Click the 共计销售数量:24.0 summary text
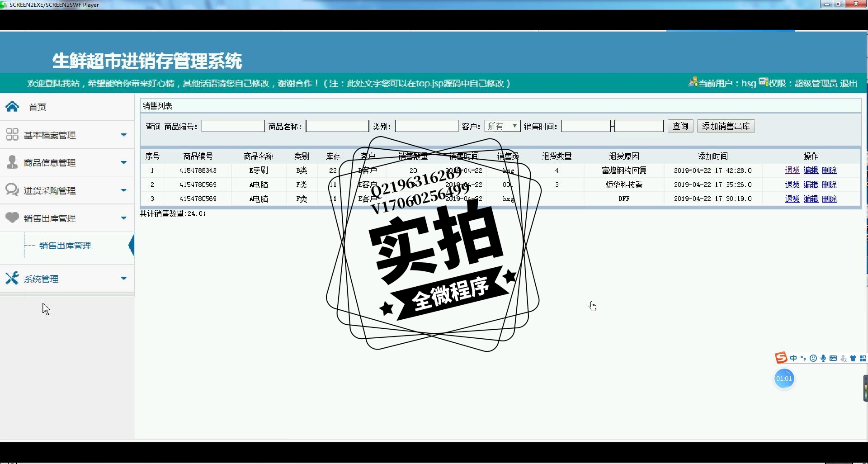This screenshot has height=464, width=868. point(173,213)
